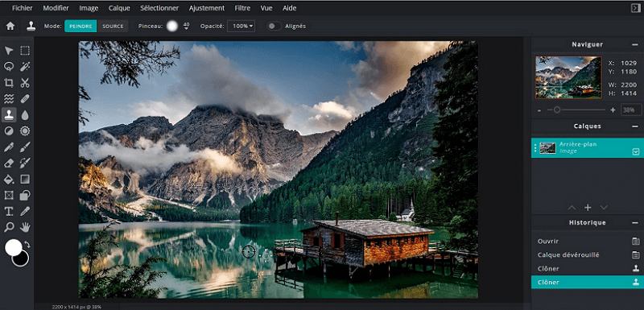The height and width of the screenshot is (310, 644).
Task: Select the Hand pan tool
Action: [25, 227]
